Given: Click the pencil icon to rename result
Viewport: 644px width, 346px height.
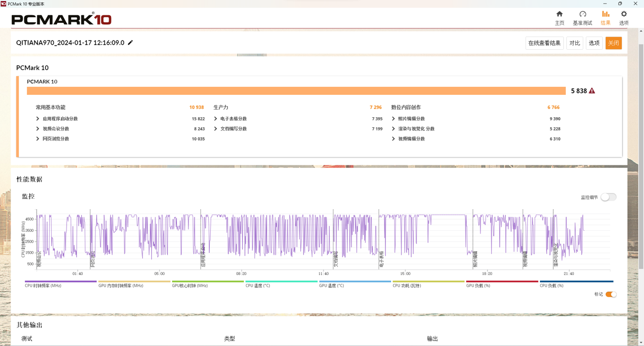Looking at the screenshot, I should [x=131, y=43].
